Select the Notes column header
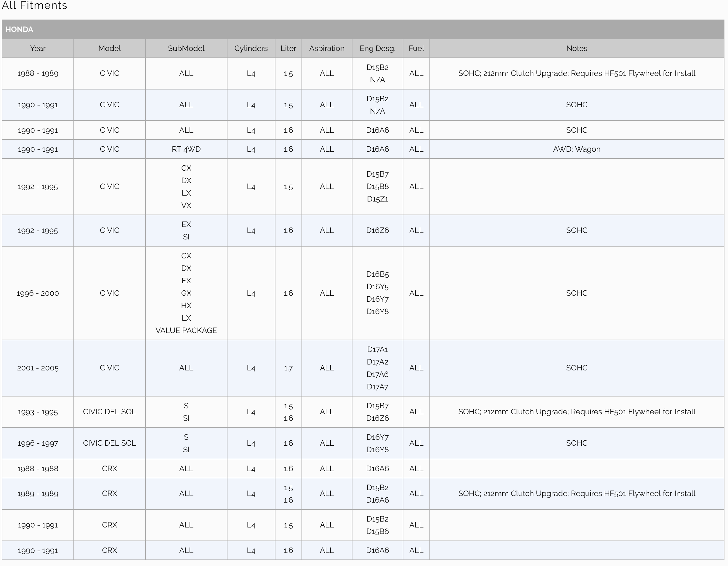 click(577, 48)
